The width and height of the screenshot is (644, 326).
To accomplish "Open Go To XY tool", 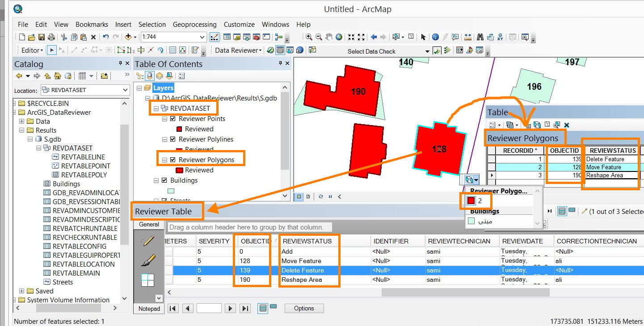I will coord(500,37).
